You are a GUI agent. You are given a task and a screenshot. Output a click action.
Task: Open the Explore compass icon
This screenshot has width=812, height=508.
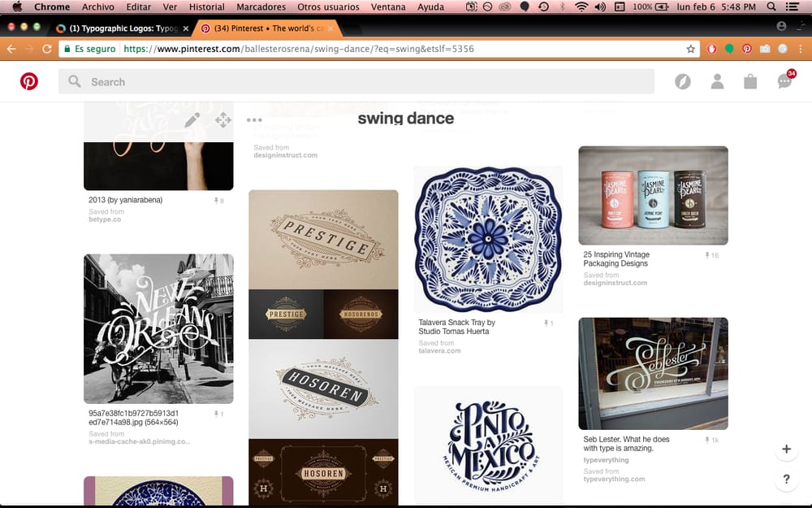[683, 81]
